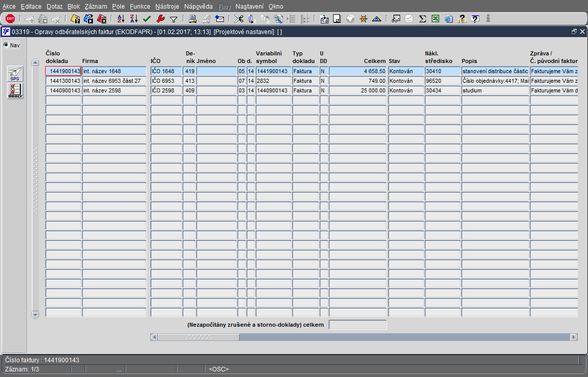Click the printer icon
588x377 pixels.
193,18
